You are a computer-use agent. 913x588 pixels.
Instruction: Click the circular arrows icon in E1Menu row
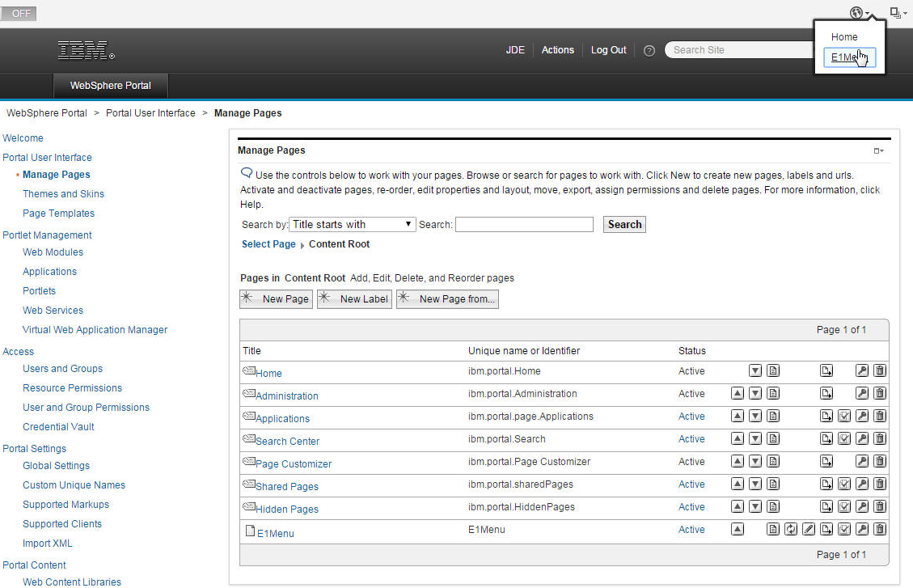pyautogui.click(x=791, y=529)
